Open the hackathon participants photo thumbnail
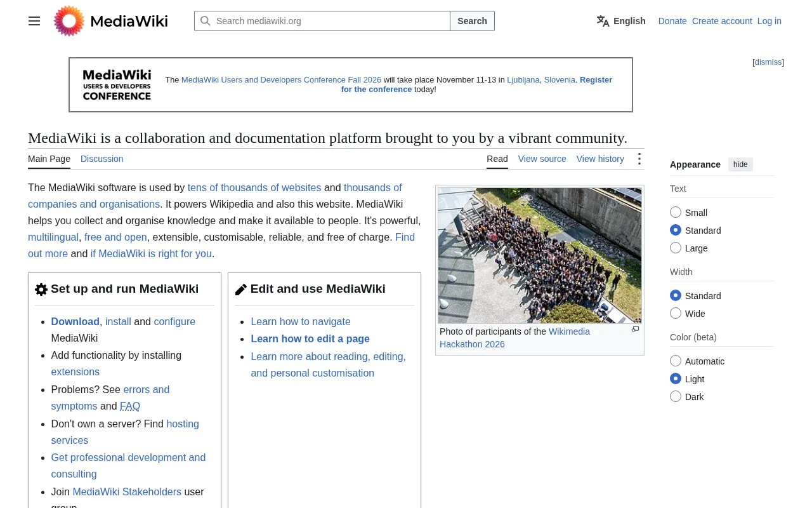The width and height of the screenshot is (812, 508). [540, 255]
